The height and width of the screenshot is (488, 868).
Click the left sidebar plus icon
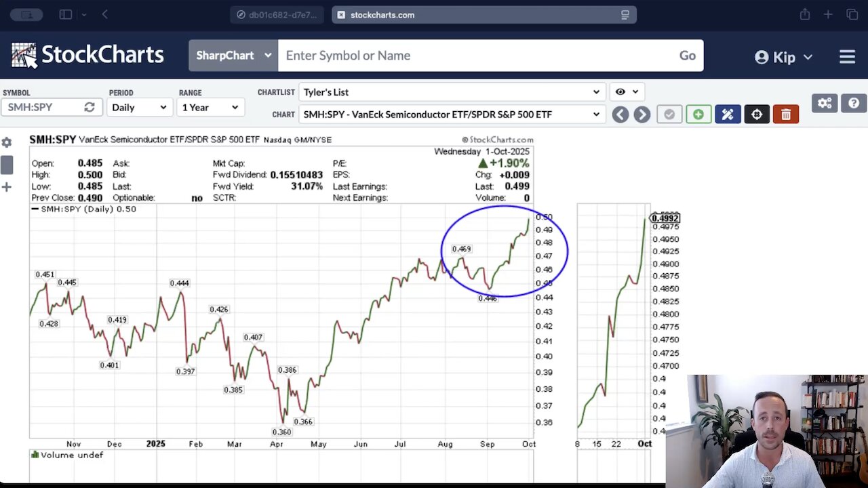click(x=6, y=187)
